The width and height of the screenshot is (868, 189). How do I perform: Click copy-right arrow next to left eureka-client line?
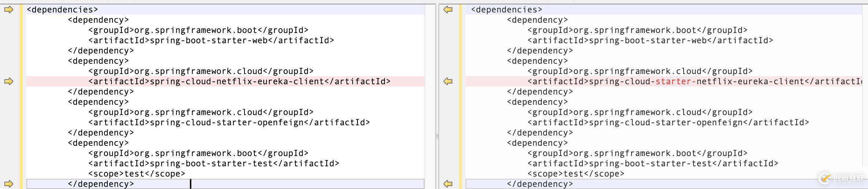coord(9,81)
